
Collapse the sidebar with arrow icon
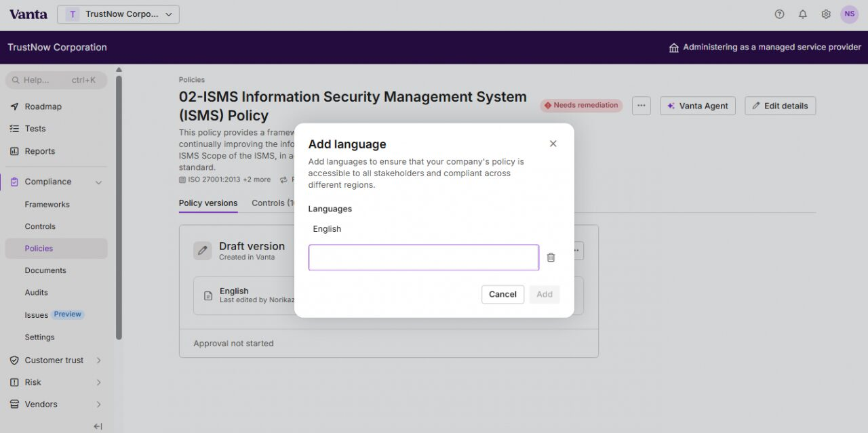tap(98, 426)
